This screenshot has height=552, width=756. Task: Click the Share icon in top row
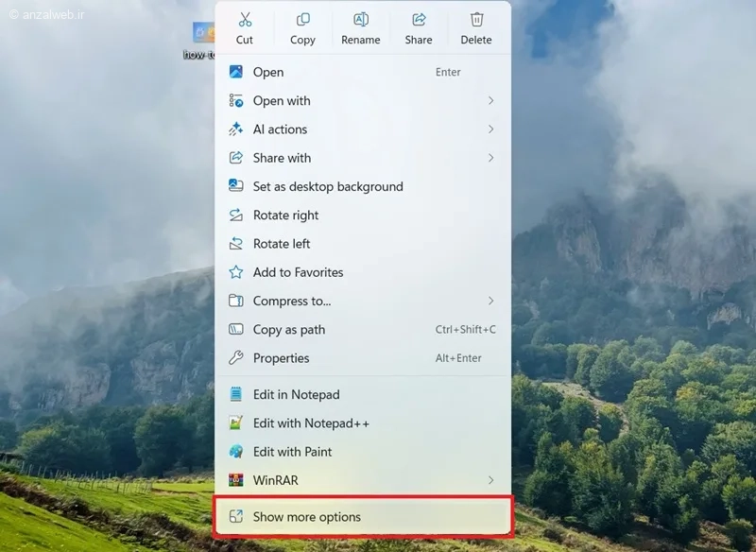[419, 20]
